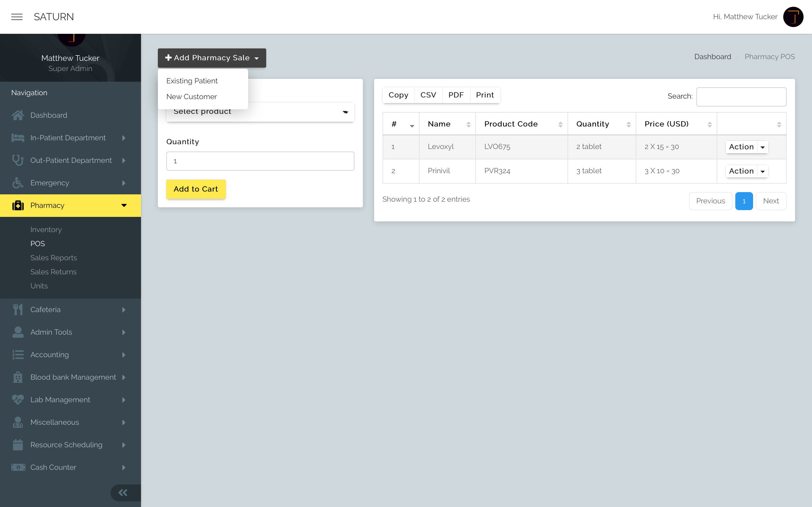Click the Add to Cart button
The height and width of the screenshot is (507, 812).
pos(196,189)
